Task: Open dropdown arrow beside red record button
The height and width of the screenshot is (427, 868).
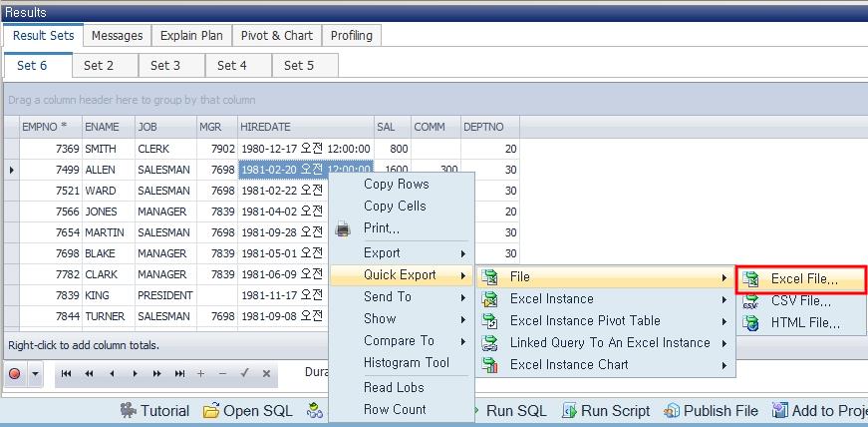Action: pos(36,374)
